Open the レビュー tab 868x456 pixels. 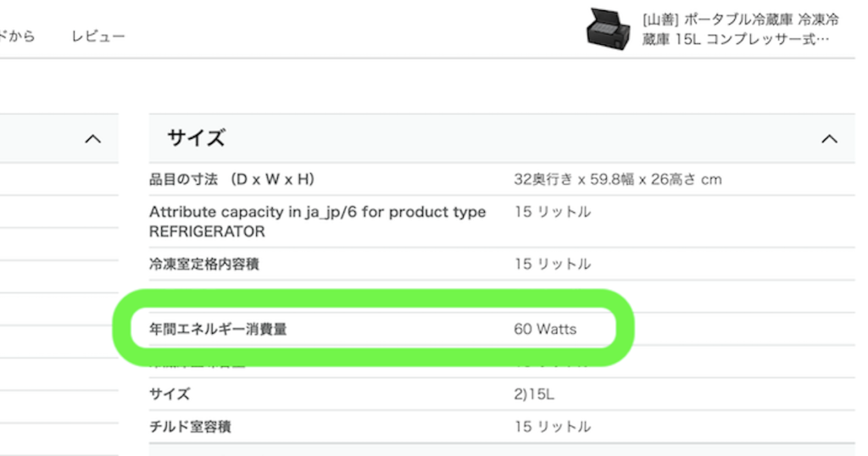(98, 36)
